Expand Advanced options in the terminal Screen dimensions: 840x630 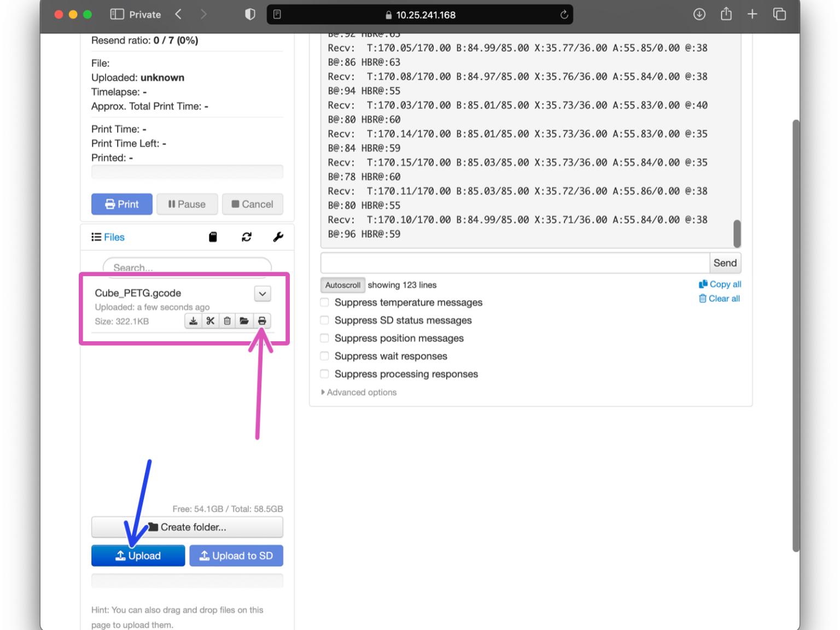(x=361, y=393)
